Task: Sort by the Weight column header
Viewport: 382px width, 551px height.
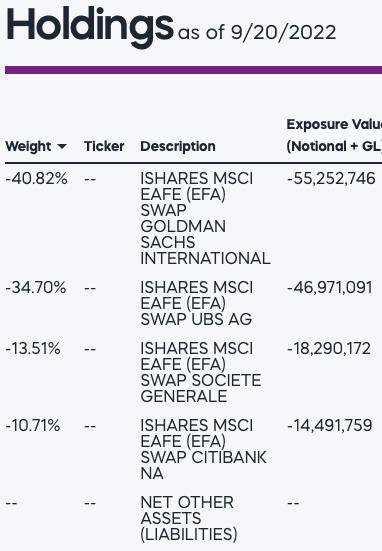Action: pyautogui.click(x=28, y=146)
